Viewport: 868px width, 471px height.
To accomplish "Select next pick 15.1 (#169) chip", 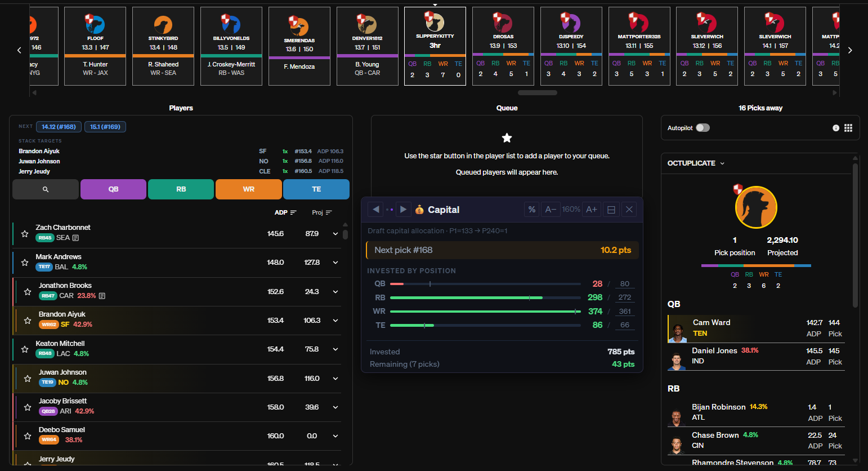I will [x=105, y=127].
